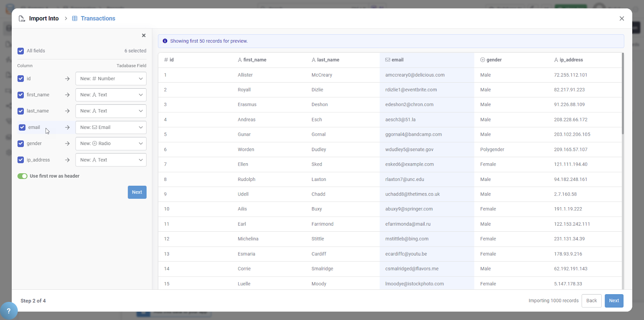644x320 pixels.
Task: Click the info icon in preview banner
Action: tap(165, 41)
